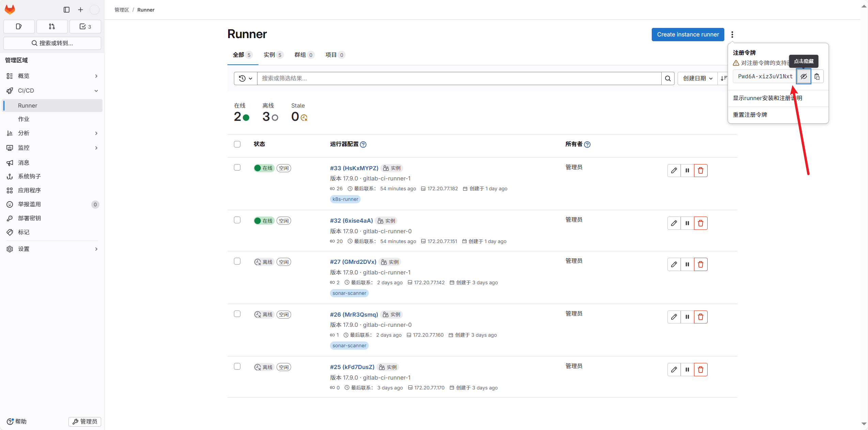Switch to the 群组 tab

(x=304, y=54)
